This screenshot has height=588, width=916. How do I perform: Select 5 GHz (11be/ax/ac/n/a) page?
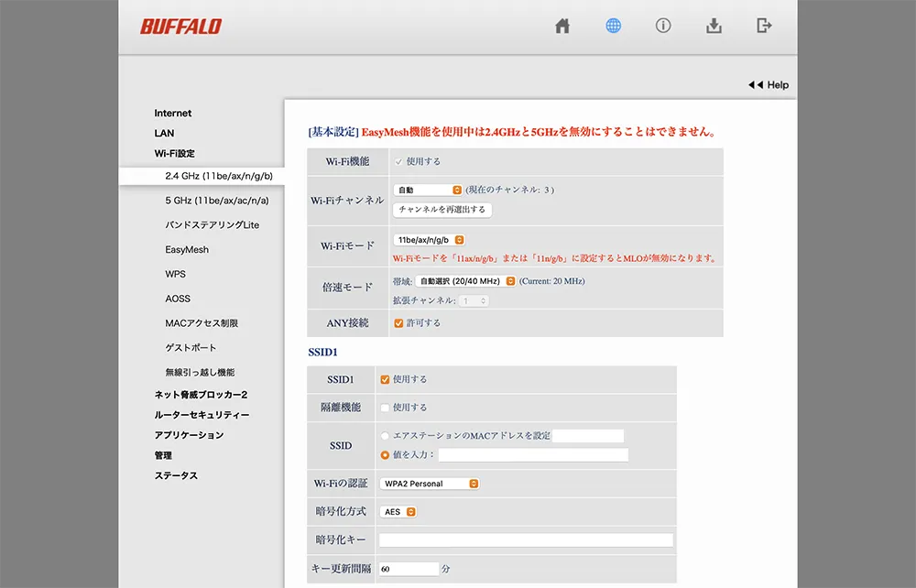click(x=217, y=201)
